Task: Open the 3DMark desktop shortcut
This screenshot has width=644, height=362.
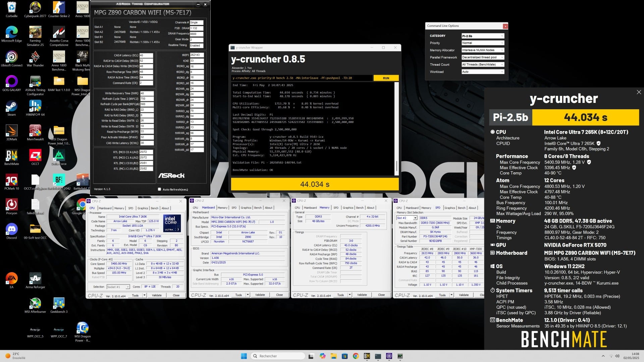Action: point(12,133)
